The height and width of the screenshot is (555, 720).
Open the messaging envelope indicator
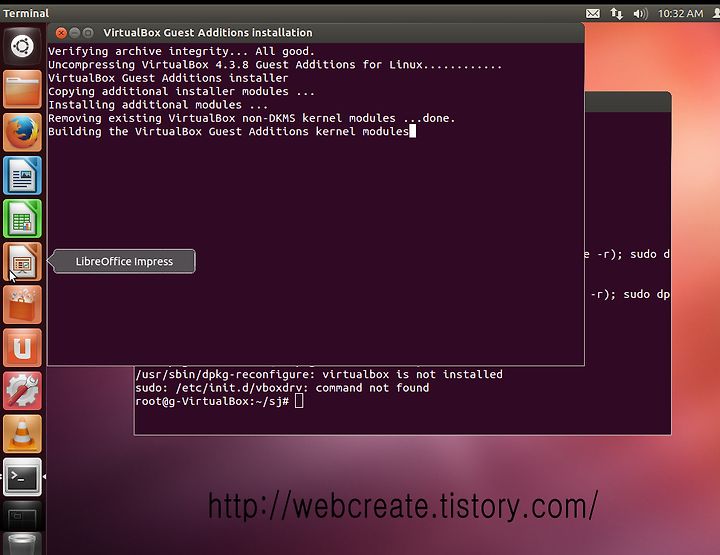coord(593,14)
